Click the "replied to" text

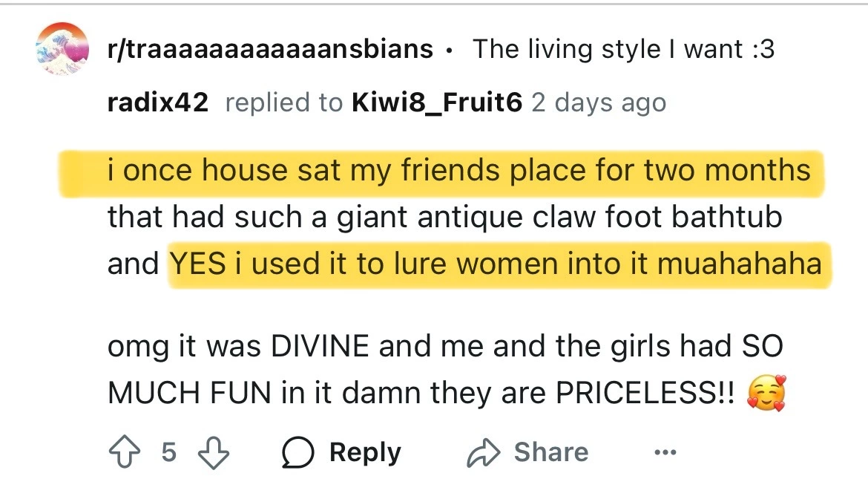pos(284,103)
